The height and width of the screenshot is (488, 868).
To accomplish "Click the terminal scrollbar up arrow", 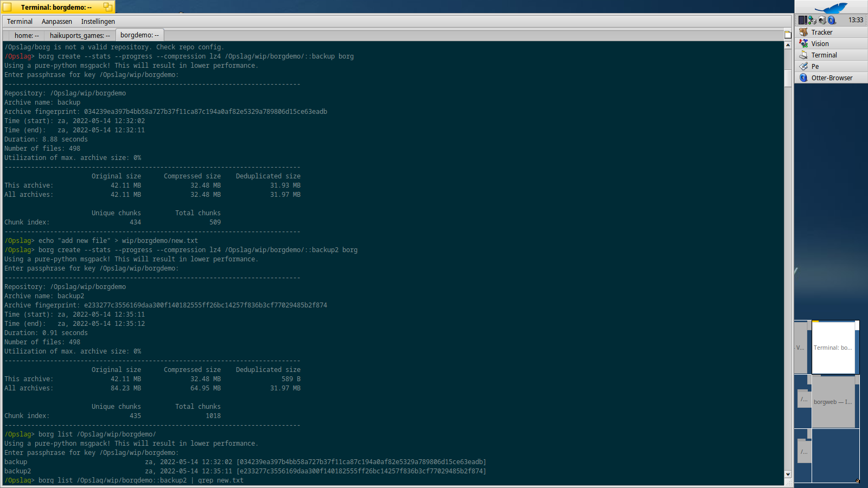I will coord(788,46).
